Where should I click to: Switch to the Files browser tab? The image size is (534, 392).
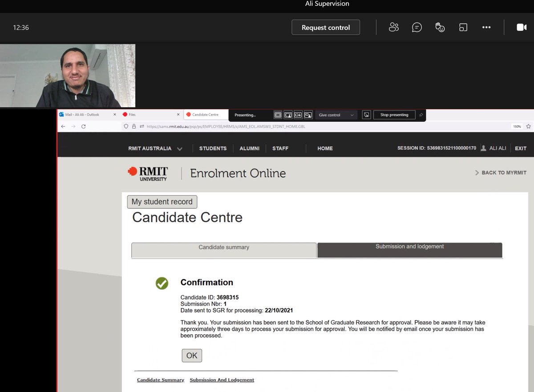[132, 115]
